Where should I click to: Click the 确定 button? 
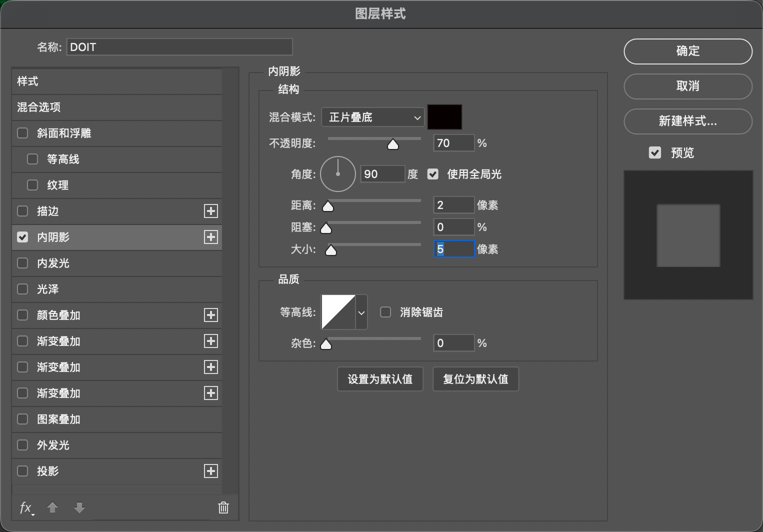[x=688, y=51]
